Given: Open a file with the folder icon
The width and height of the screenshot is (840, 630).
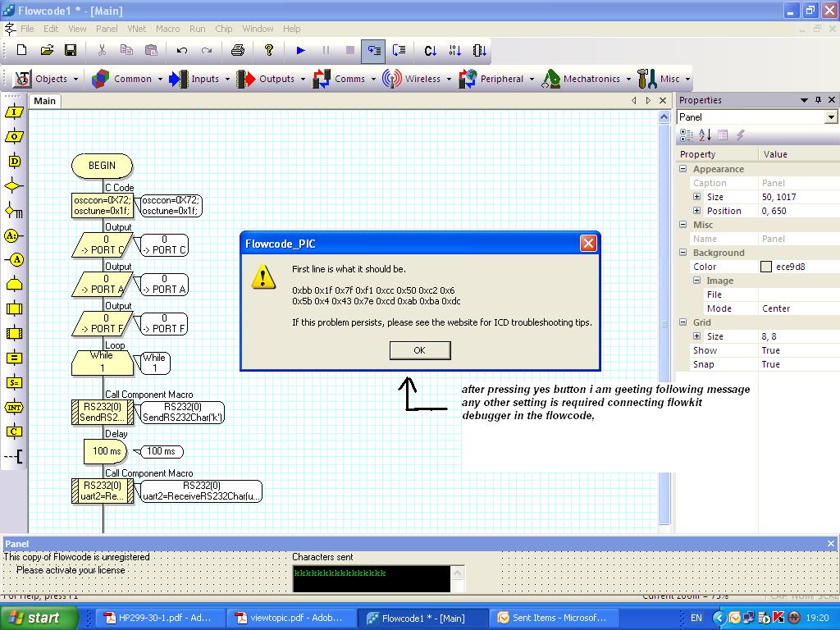Looking at the screenshot, I should point(47,50).
